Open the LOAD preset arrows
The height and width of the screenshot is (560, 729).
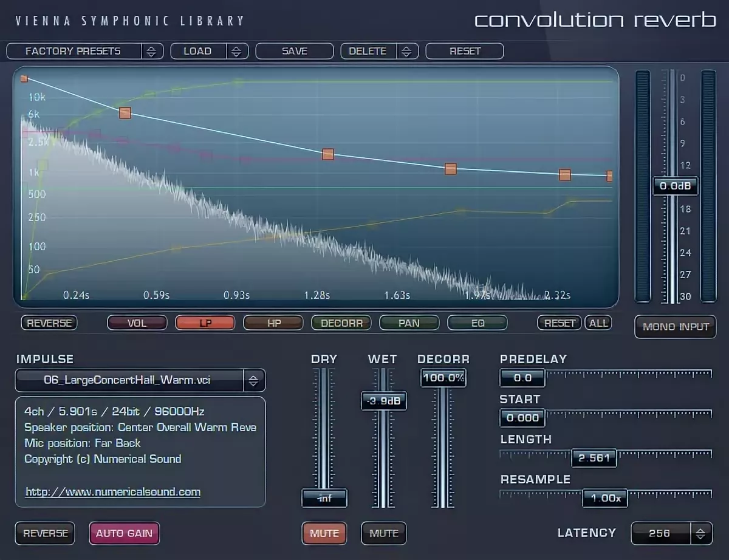(x=237, y=51)
